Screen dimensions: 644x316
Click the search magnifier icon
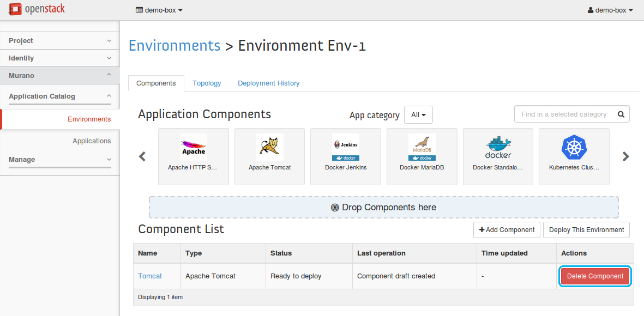point(621,114)
